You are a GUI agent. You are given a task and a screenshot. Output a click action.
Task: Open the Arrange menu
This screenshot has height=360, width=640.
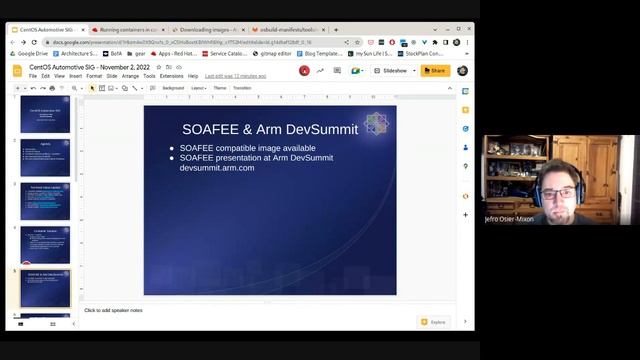(130, 76)
